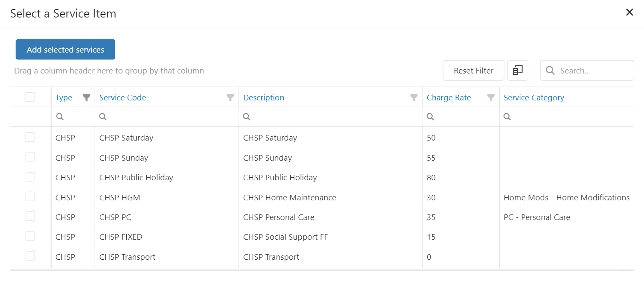
Task: Click Add selected services button
Action: click(65, 50)
